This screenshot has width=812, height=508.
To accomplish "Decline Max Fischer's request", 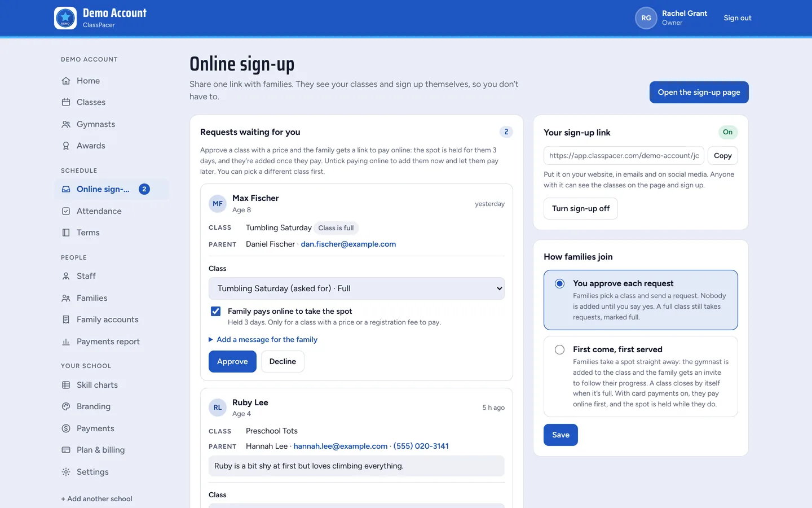I will pyautogui.click(x=283, y=361).
